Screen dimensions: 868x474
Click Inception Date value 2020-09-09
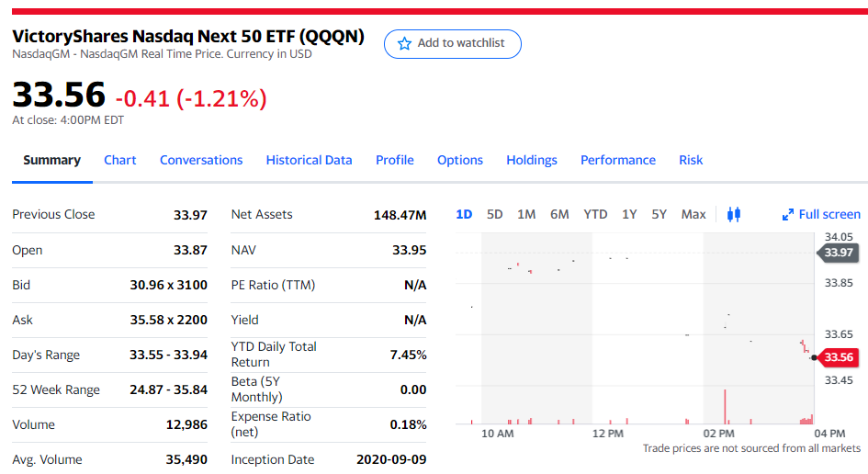391,459
